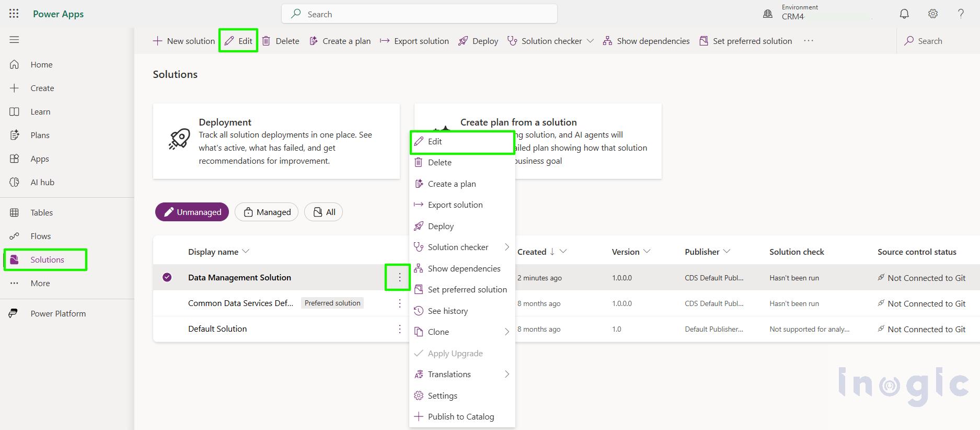Screen dimensions: 980x430
Task: Click Edit in the top command bar
Action: (238, 41)
